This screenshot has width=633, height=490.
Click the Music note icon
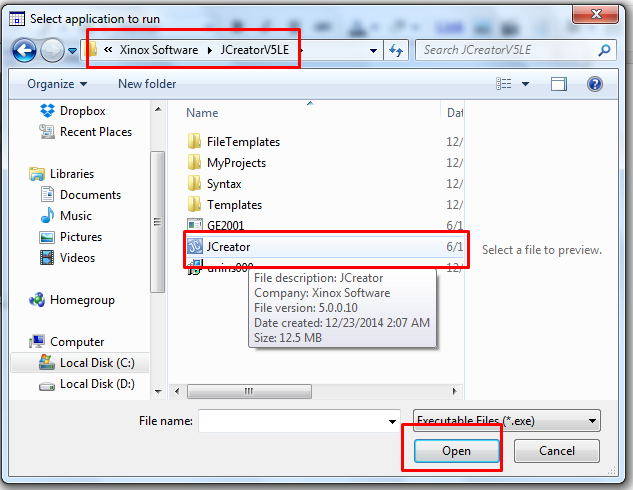tap(47, 215)
